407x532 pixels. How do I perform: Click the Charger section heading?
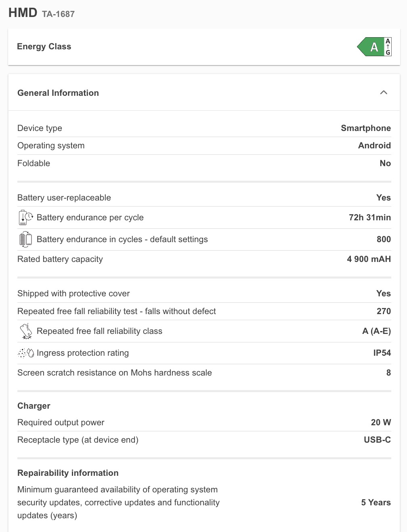(34, 406)
